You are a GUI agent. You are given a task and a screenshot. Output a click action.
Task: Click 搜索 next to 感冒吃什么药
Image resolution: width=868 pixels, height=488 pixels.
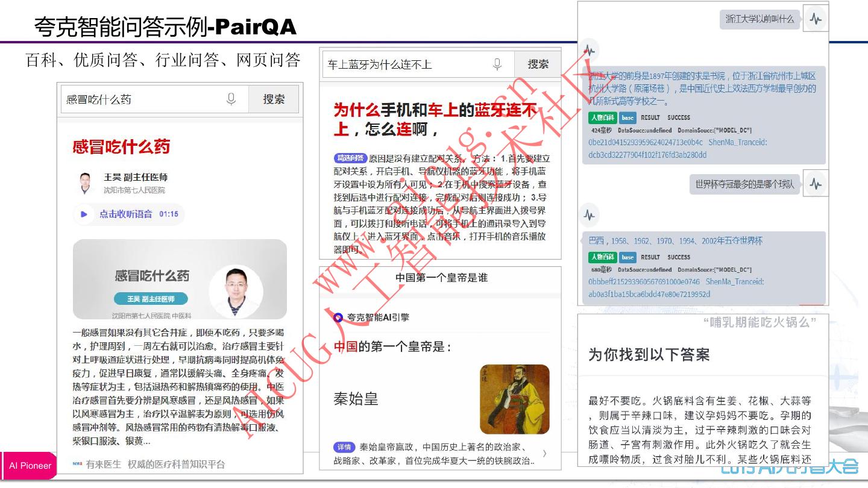pyautogui.click(x=274, y=99)
